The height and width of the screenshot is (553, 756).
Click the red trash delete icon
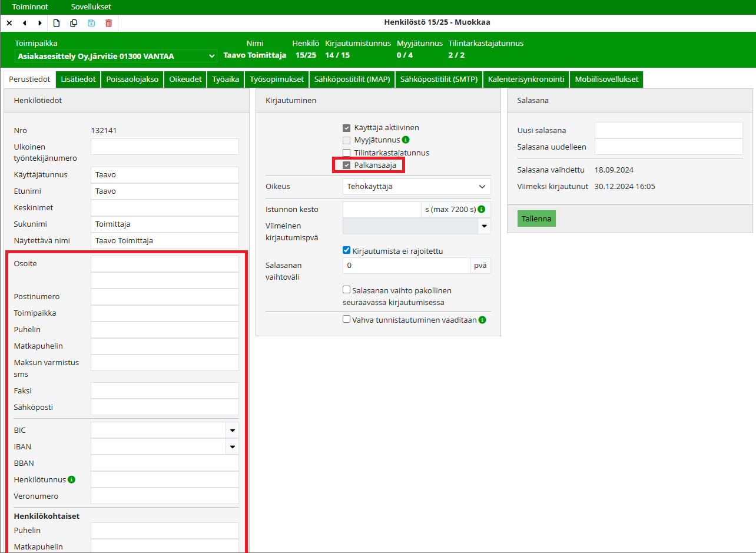point(108,23)
